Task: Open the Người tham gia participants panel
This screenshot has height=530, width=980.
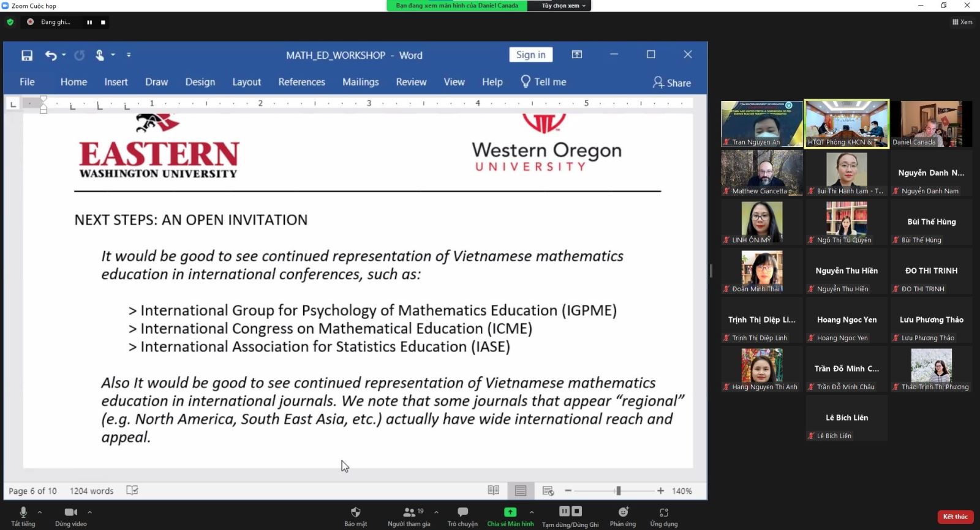Action: point(409,516)
